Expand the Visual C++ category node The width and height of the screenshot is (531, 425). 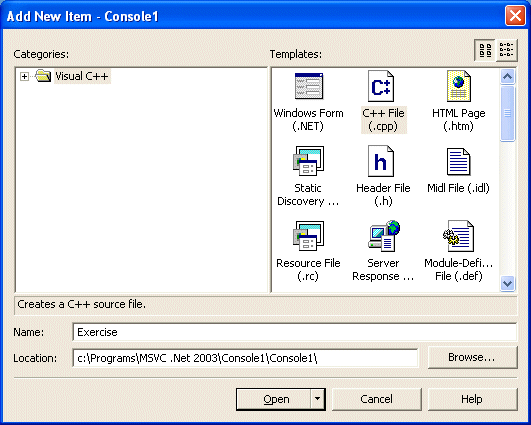(24, 77)
